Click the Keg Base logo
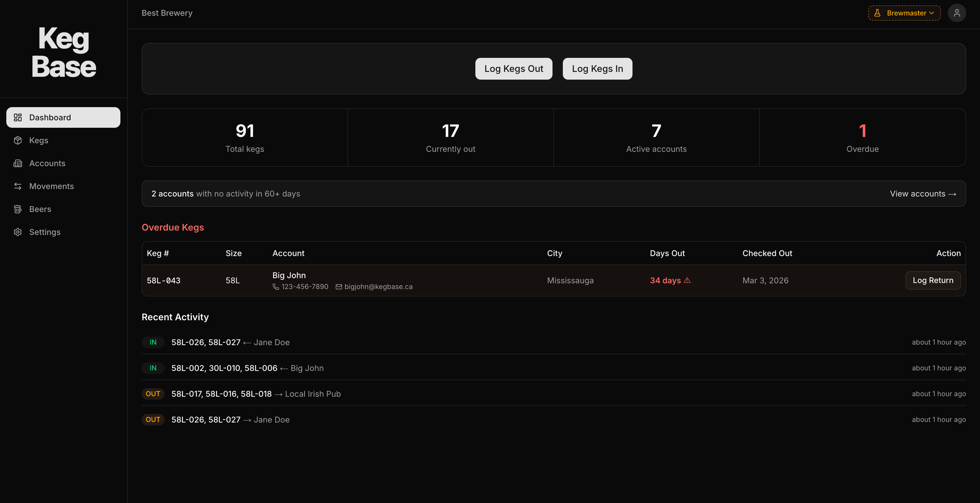The height and width of the screenshot is (503, 980). click(64, 52)
